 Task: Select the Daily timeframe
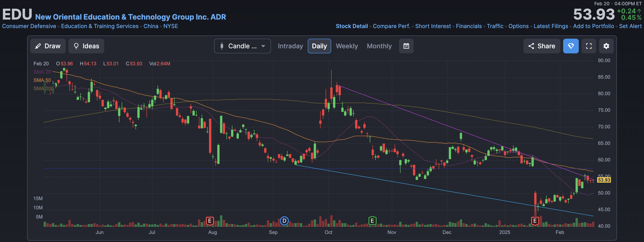pos(319,46)
